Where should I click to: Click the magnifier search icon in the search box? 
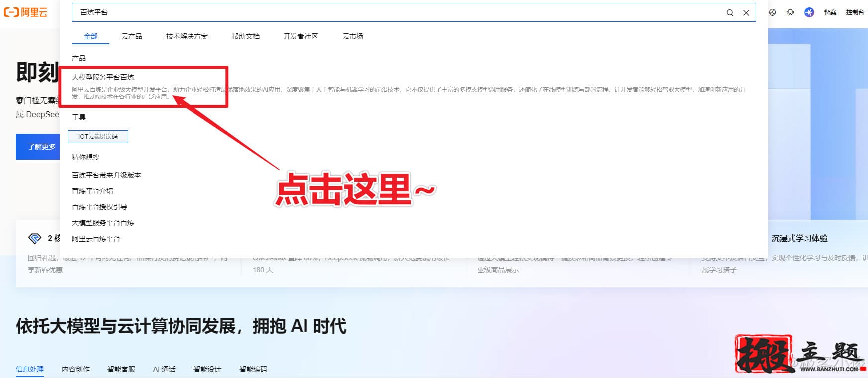pos(730,13)
